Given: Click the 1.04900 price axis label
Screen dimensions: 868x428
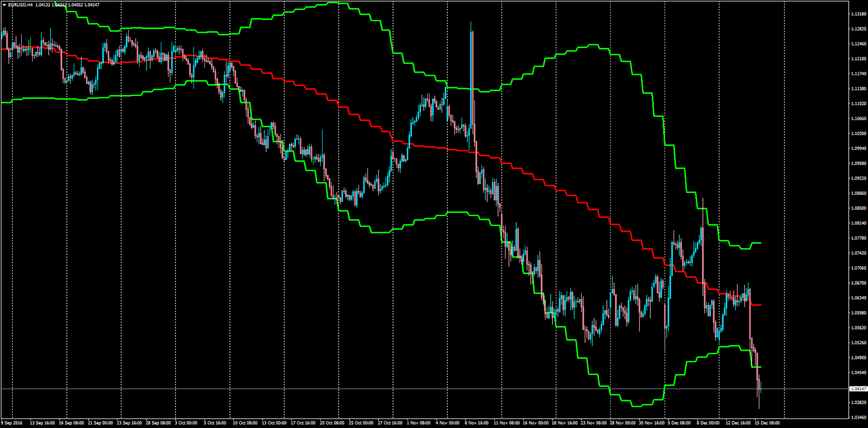Looking at the screenshot, I should (x=859, y=358).
